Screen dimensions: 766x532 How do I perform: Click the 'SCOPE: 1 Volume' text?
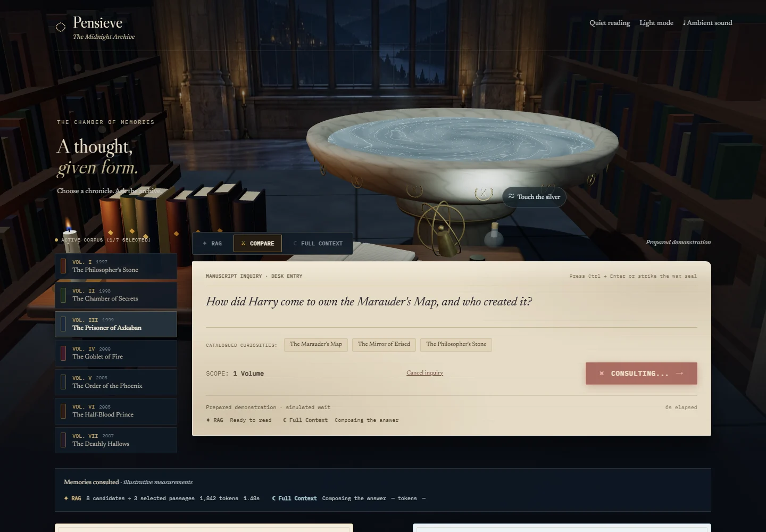pyautogui.click(x=235, y=373)
